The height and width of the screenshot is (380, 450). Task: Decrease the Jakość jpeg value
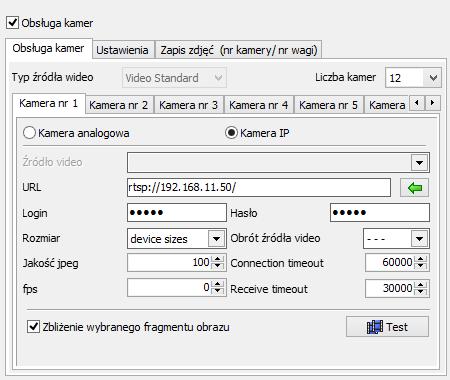(218, 266)
